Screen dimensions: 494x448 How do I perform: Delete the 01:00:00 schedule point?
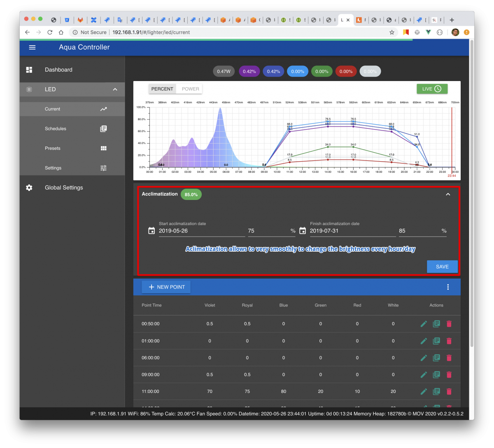click(449, 341)
